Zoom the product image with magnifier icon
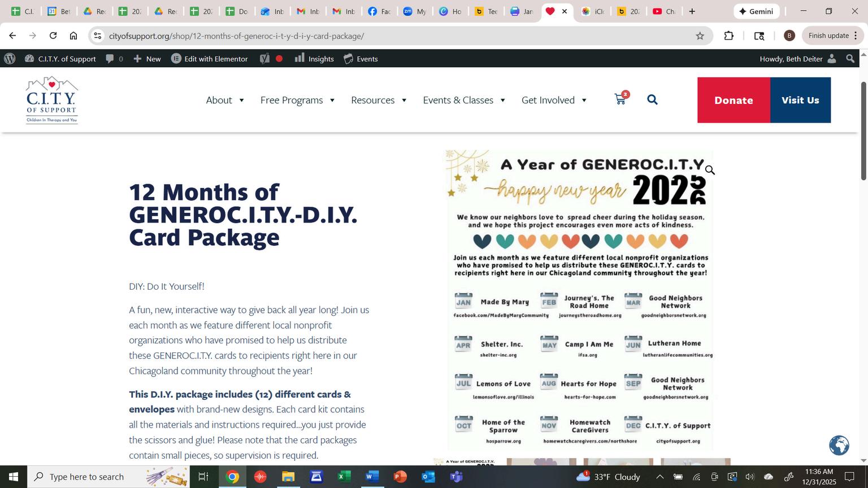 tap(710, 170)
